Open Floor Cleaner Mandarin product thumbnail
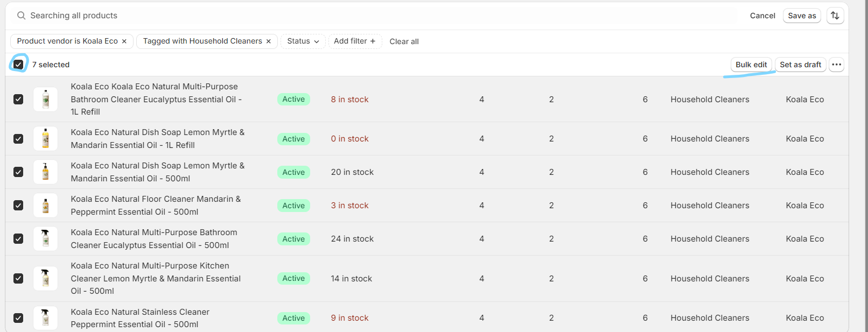This screenshot has height=332, width=868. [46, 206]
